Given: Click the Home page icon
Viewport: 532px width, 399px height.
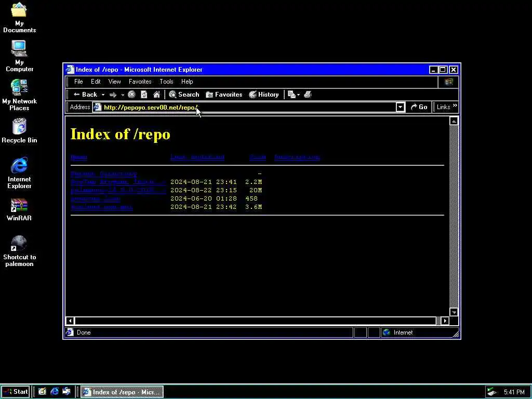Looking at the screenshot, I should [x=156, y=95].
